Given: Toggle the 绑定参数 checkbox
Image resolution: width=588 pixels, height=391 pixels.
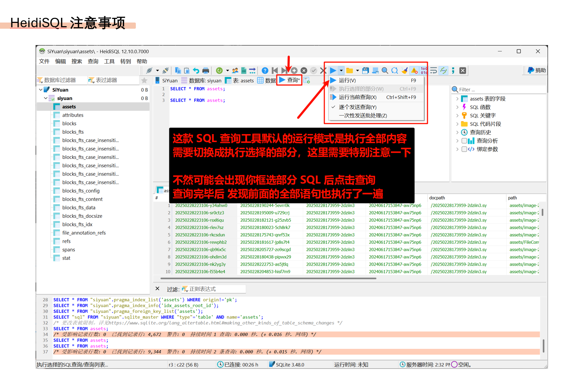Looking at the screenshot, I should [x=464, y=149].
